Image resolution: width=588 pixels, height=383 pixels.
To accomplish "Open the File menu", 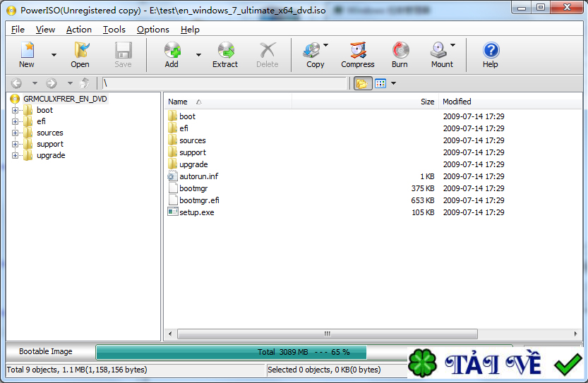I will tap(18, 29).
